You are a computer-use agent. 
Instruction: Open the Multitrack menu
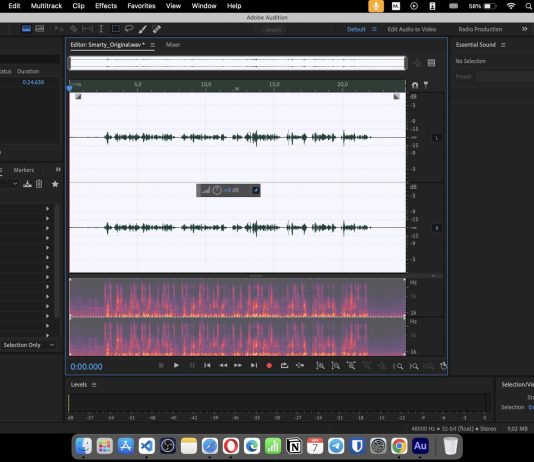[x=46, y=6]
